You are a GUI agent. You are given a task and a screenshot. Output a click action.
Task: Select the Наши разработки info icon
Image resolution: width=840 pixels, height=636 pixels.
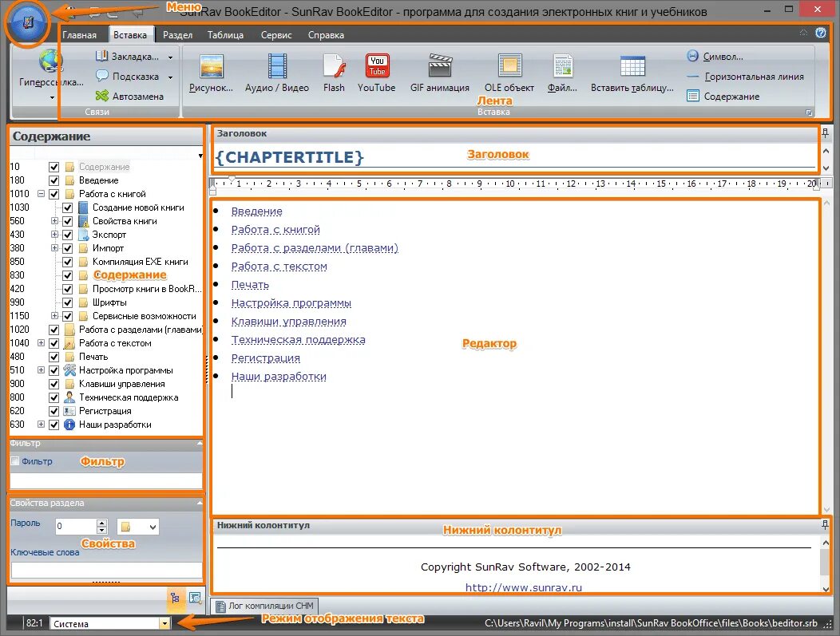69,425
